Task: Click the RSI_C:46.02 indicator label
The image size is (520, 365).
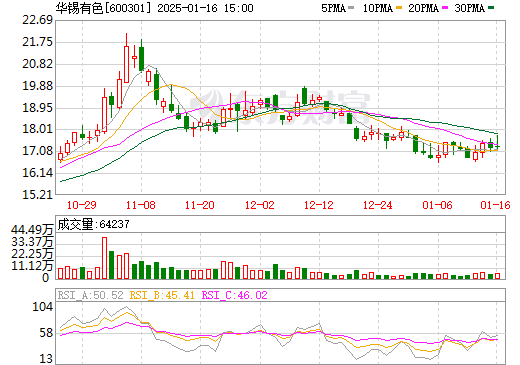Action: tap(235, 295)
